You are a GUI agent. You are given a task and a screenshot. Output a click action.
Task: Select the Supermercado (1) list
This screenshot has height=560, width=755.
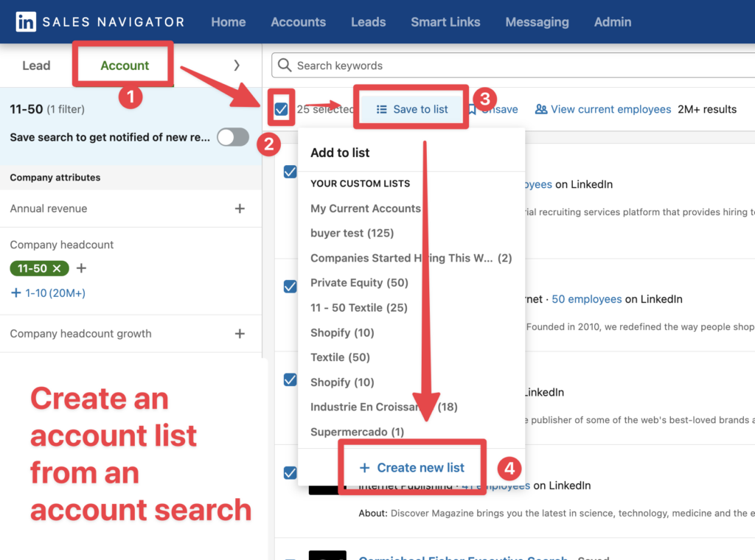pyautogui.click(x=357, y=432)
